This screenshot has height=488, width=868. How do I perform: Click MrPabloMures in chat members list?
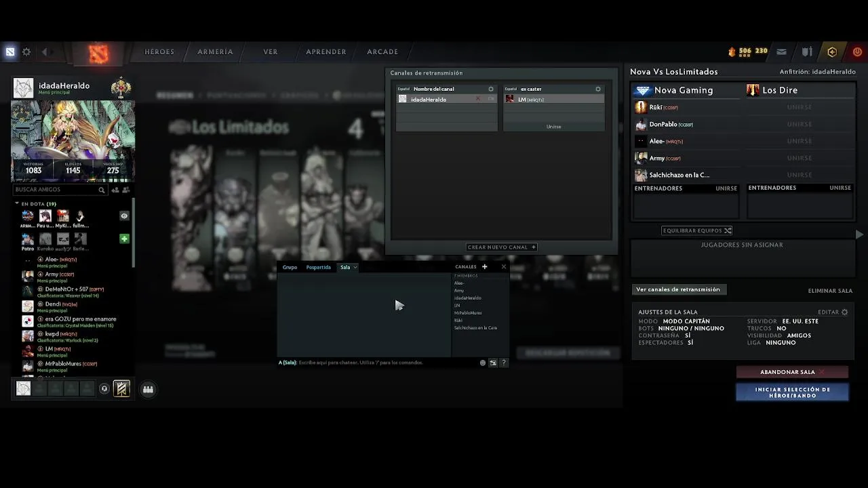pyautogui.click(x=468, y=313)
